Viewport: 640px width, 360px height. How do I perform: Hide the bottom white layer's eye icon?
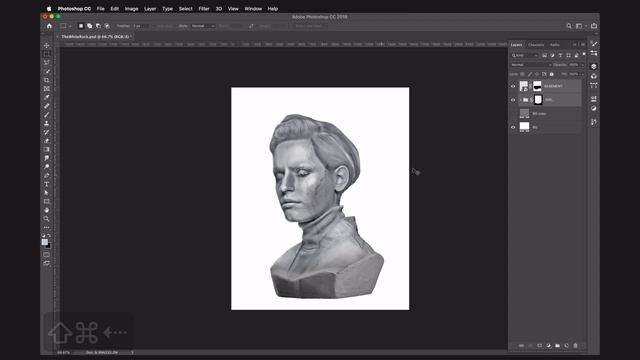[513, 127]
